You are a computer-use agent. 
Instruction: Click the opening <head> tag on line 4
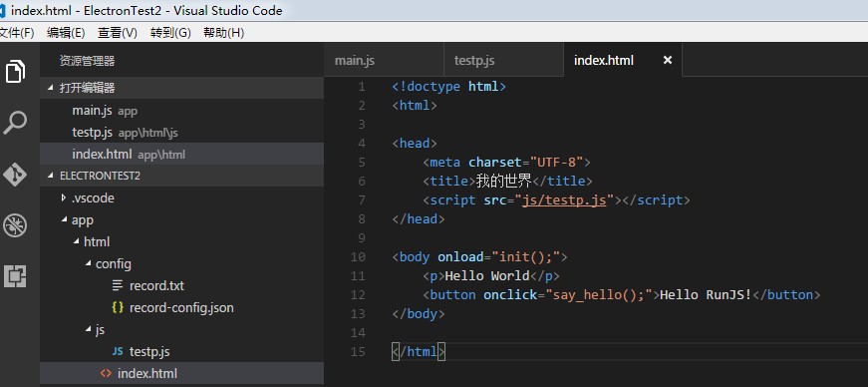pyautogui.click(x=415, y=143)
